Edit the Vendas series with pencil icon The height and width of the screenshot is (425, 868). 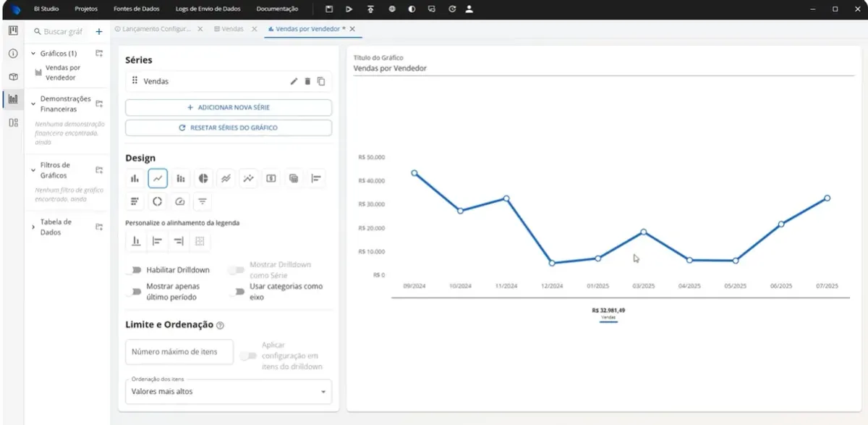point(294,81)
